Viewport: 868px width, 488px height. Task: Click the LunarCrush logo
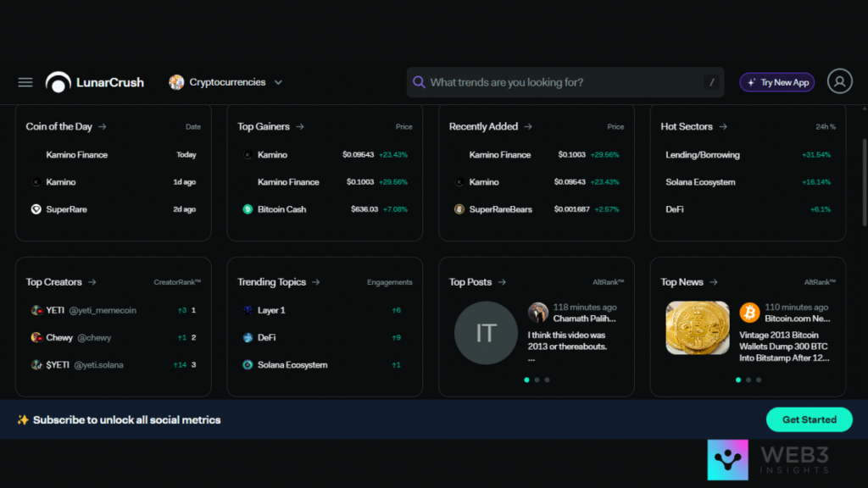(x=95, y=82)
